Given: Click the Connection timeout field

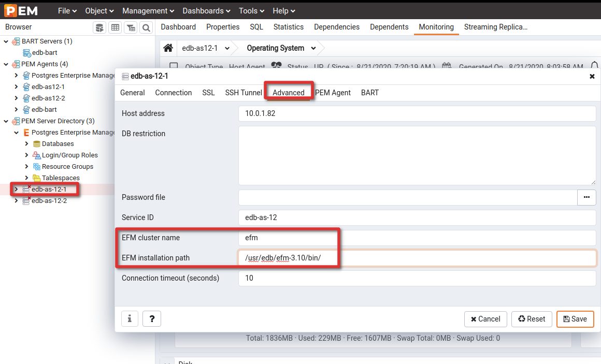Looking at the screenshot, I should pyautogui.click(x=417, y=278).
